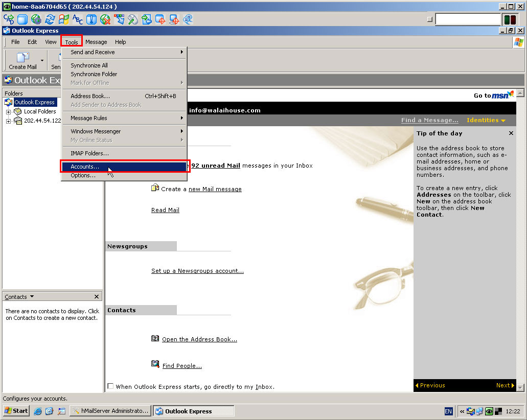The height and width of the screenshot is (420, 527).
Task: Show the Next tip of the day
Action: coord(505,385)
